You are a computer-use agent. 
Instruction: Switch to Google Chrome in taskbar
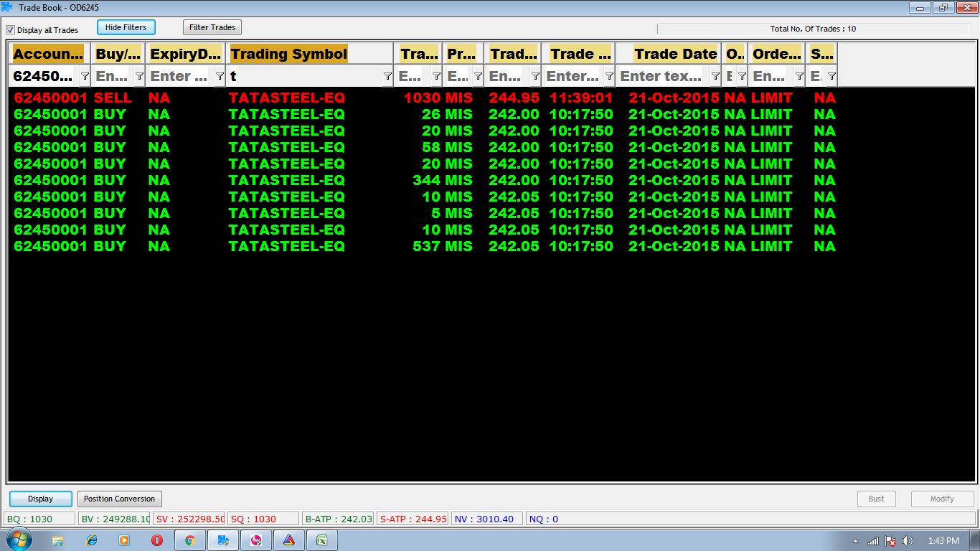[190, 540]
